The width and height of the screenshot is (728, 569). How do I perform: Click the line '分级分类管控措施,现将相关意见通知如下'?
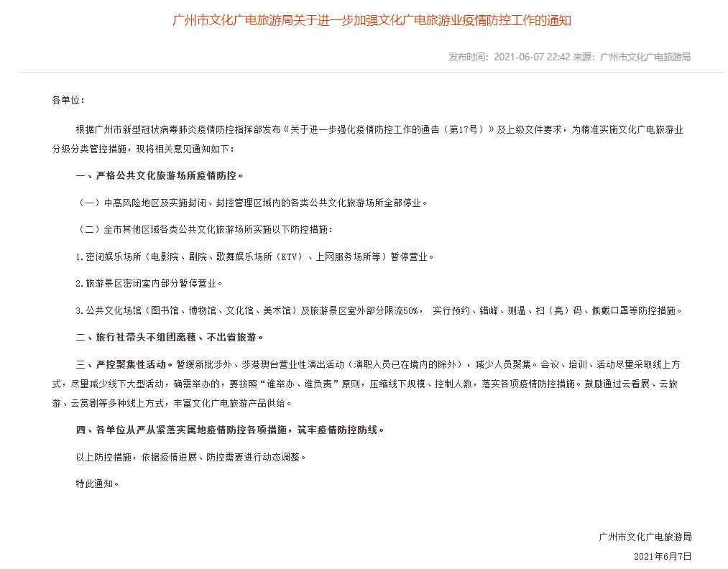click(144, 149)
